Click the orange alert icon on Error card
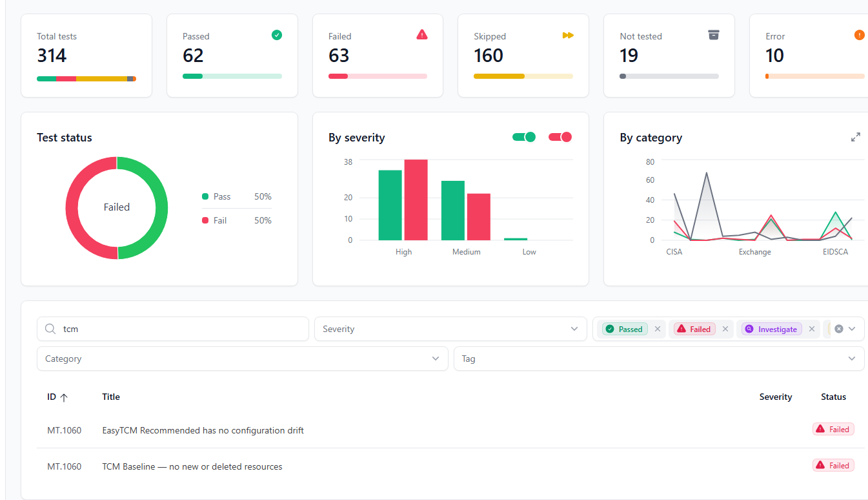This screenshot has width=868, height=500. pos(858,34)
